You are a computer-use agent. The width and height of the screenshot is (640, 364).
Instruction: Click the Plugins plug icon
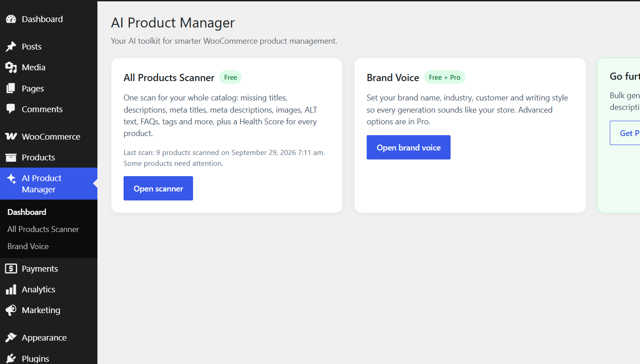[x=11, y=359]
